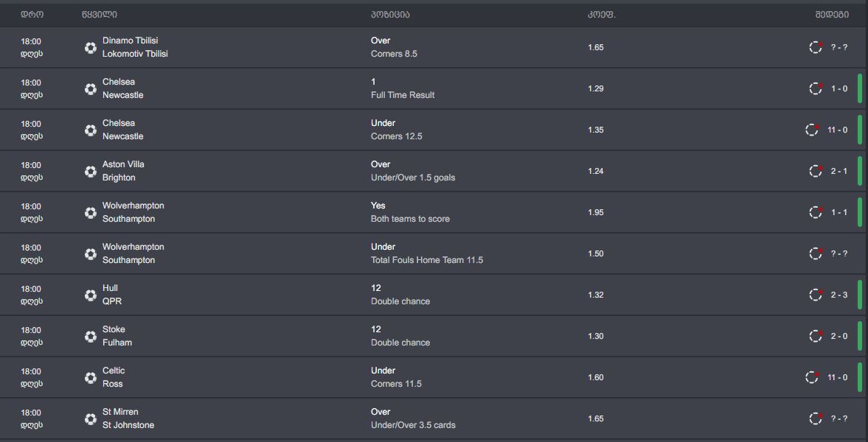Click the green status bar on Stoke vs Fulham row
The image size is (868, 442).
click(860, 336)
